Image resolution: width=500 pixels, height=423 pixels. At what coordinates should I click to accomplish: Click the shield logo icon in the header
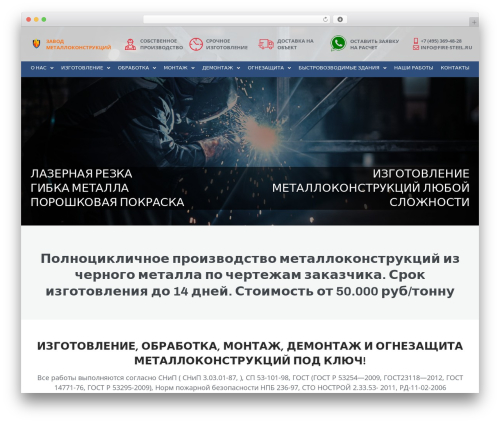(36, 44)
